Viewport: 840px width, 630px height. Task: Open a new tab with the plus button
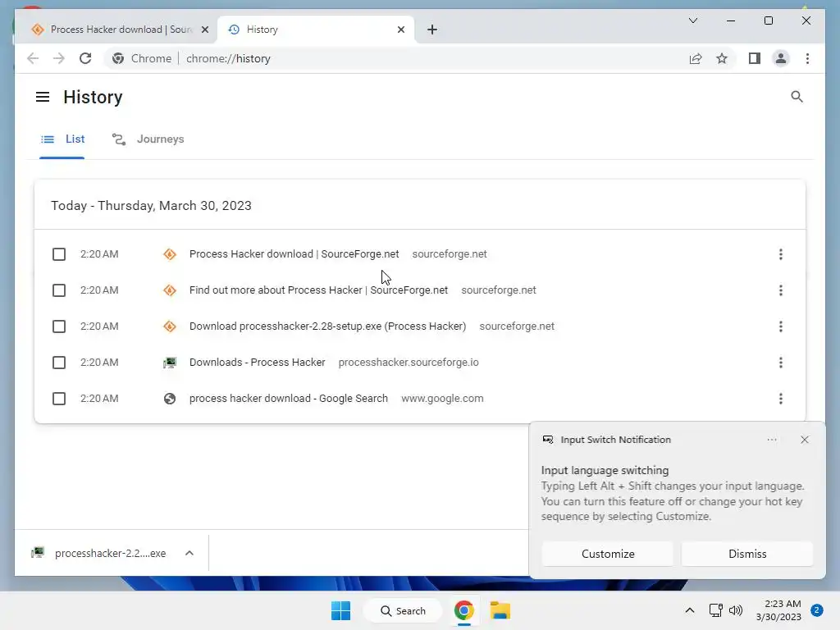click(x=432, y=30)
